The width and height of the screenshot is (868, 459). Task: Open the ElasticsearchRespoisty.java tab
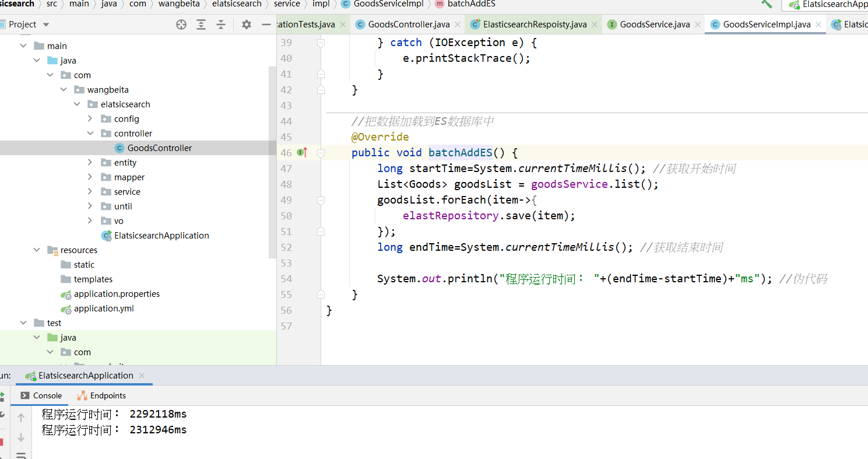click(x=533, y=24)
